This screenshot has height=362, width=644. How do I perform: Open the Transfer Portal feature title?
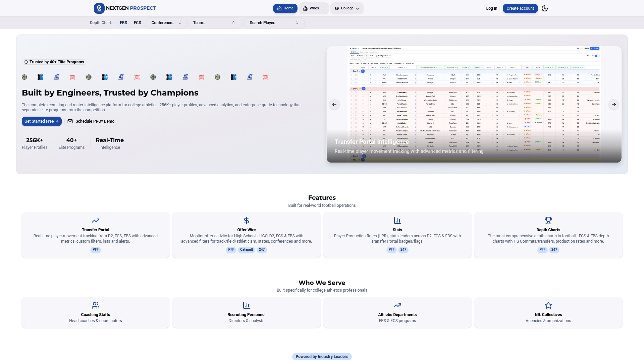coord(96,230)
